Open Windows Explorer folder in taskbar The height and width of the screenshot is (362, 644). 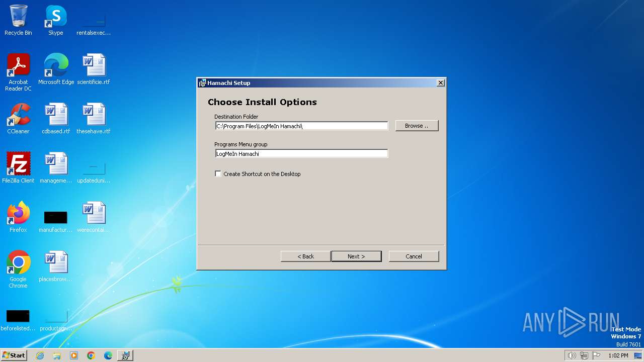coord(57,355)
